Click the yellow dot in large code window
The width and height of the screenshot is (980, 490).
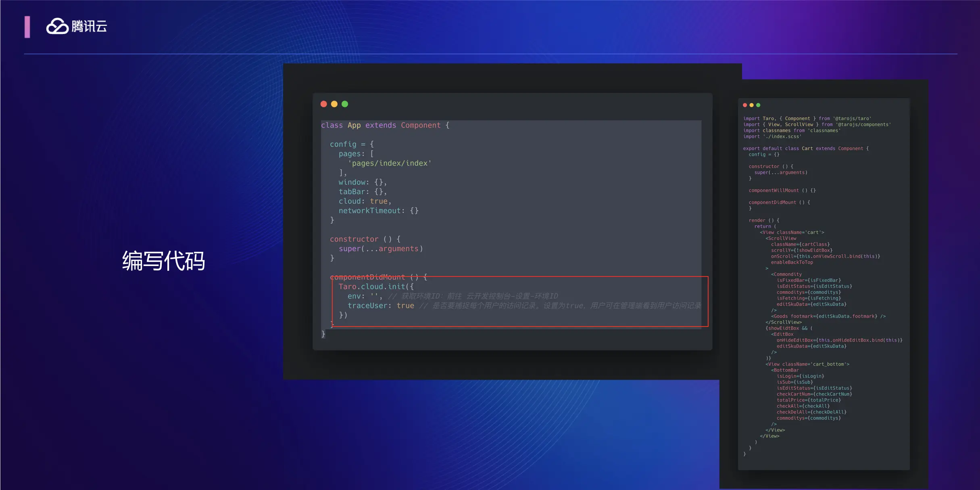[x=334, y=104]
